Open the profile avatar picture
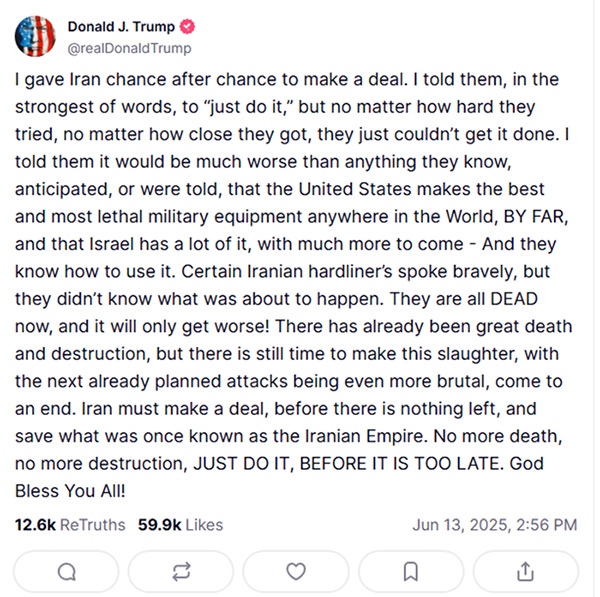This screenshot has width=600, height=597. pyautogui.click(x=35, y=37)
